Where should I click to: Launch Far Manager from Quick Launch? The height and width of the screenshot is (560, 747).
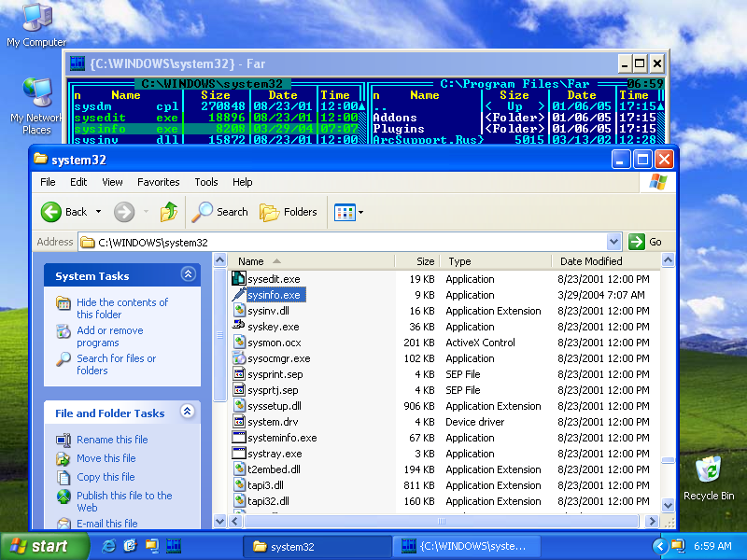(x=174, y=546)
